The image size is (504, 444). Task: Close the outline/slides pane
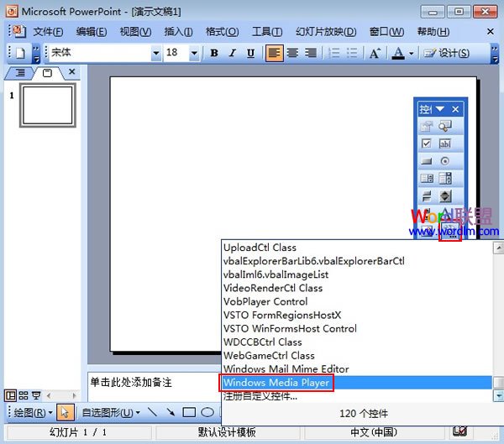pyautogui.click(x=72, y=71)
